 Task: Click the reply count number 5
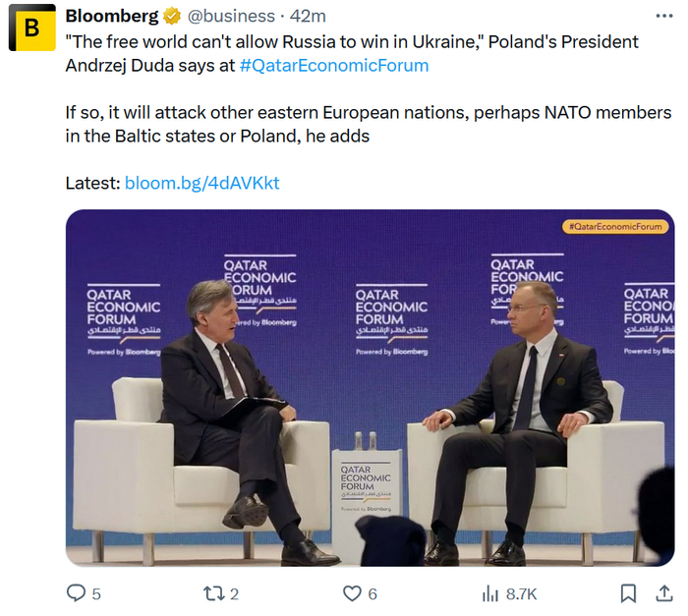[96, 593]
